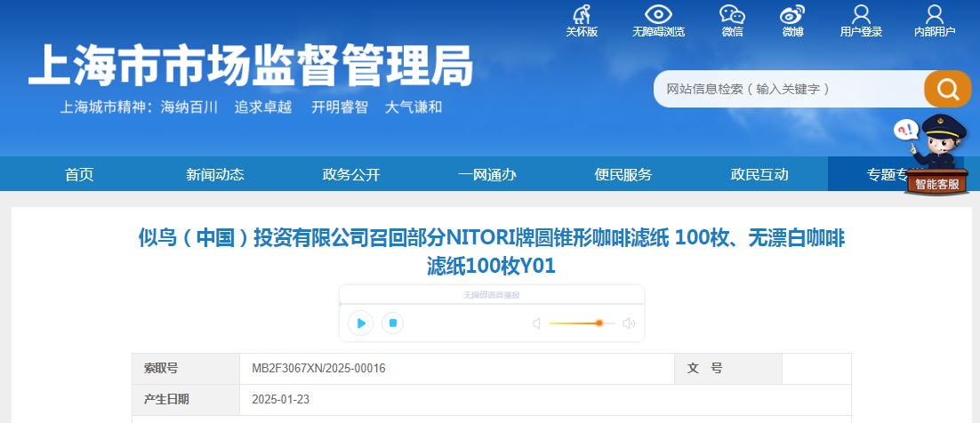
Task: Open 新闻动态 navigation item
Action: pos(215,174)
